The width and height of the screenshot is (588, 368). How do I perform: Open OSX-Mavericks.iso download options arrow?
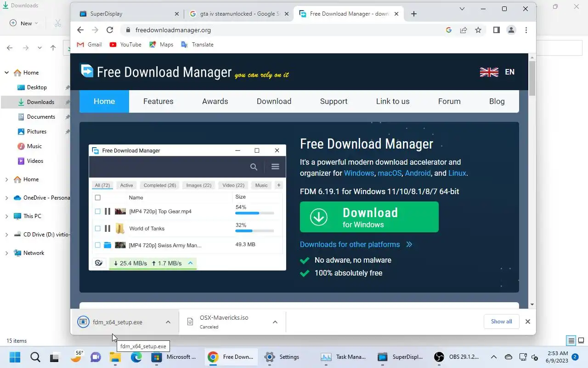click(275, 322)
